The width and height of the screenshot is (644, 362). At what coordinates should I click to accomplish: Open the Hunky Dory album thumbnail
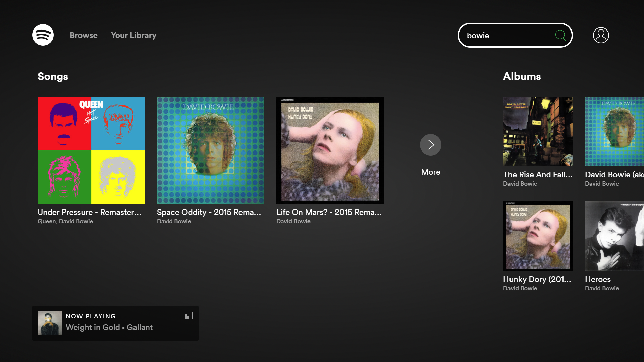[x=538, y=236]
